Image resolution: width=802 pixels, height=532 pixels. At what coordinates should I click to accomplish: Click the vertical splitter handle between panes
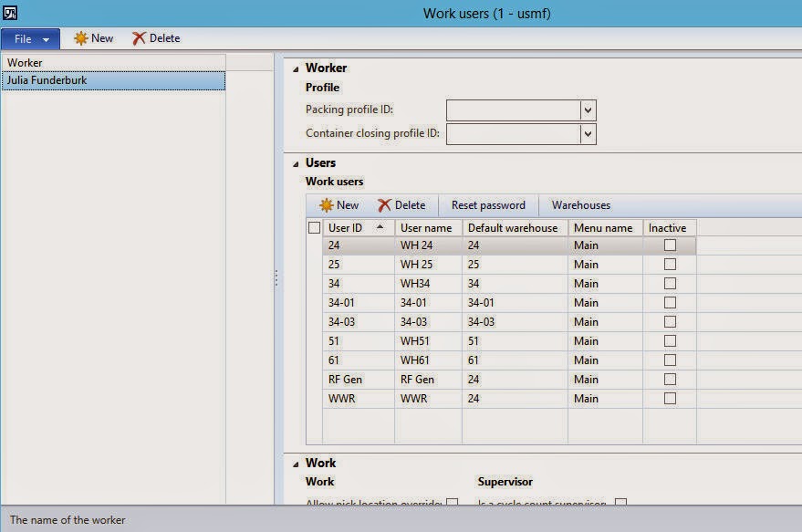pos(276,279)
